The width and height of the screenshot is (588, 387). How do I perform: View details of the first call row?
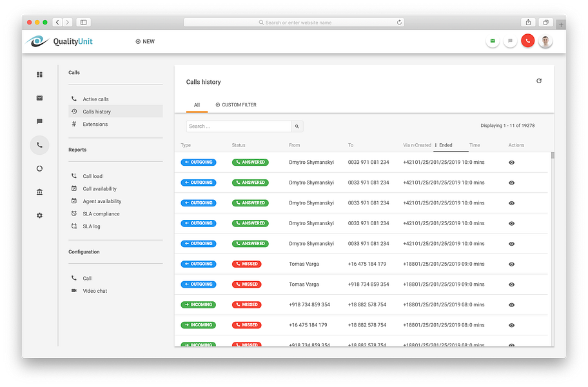511,162
